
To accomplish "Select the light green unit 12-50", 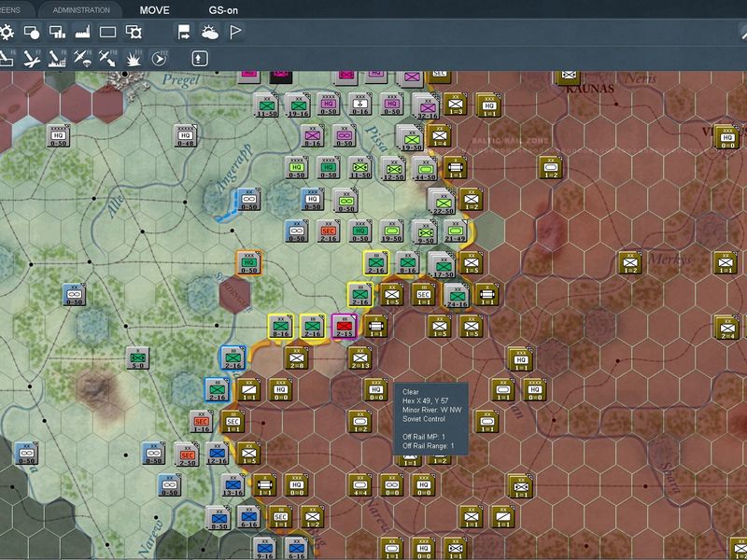I will click(393, 169).
